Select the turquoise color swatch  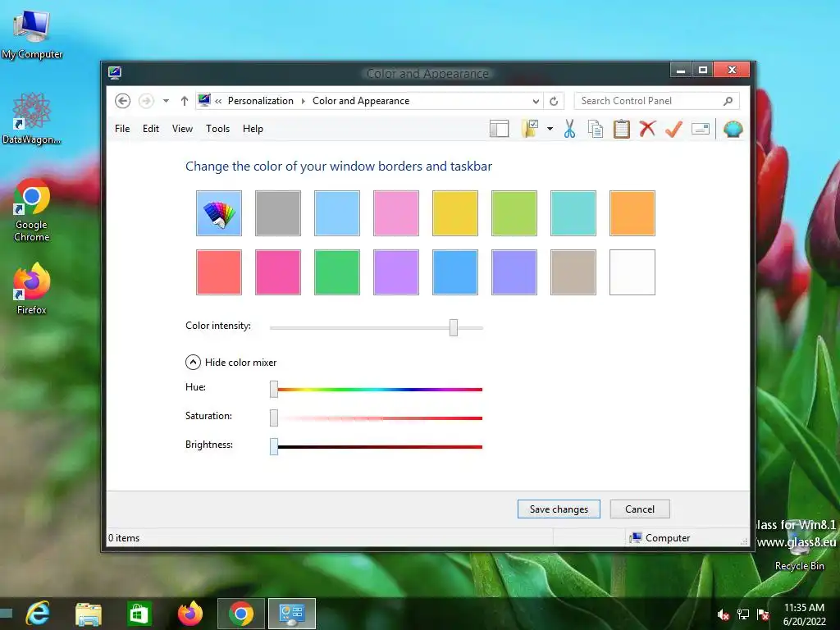pos(573,213)
